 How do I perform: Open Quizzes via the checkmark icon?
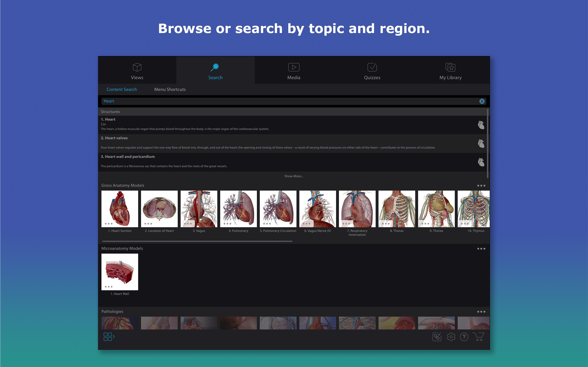[372, 67]
